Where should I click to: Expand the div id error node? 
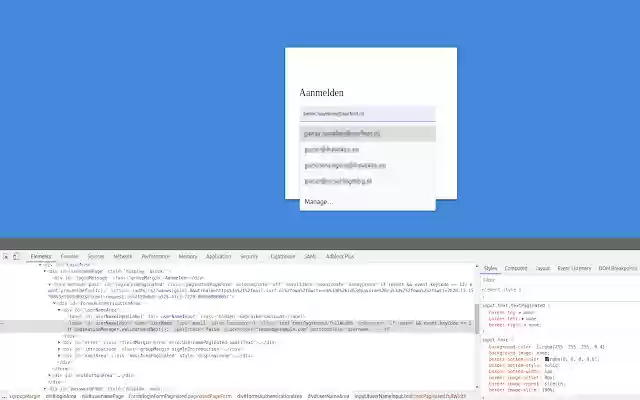(x=59, y=342)
